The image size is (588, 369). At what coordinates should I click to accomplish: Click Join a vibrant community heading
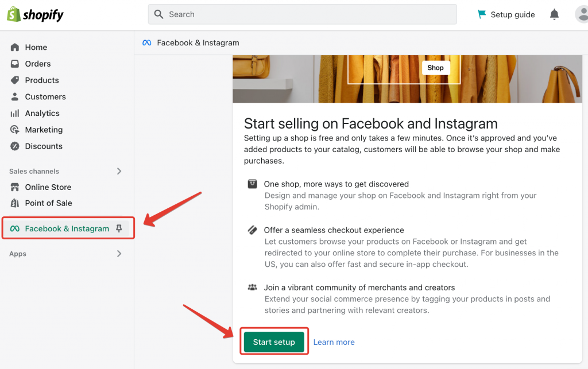tap(359, 288)
